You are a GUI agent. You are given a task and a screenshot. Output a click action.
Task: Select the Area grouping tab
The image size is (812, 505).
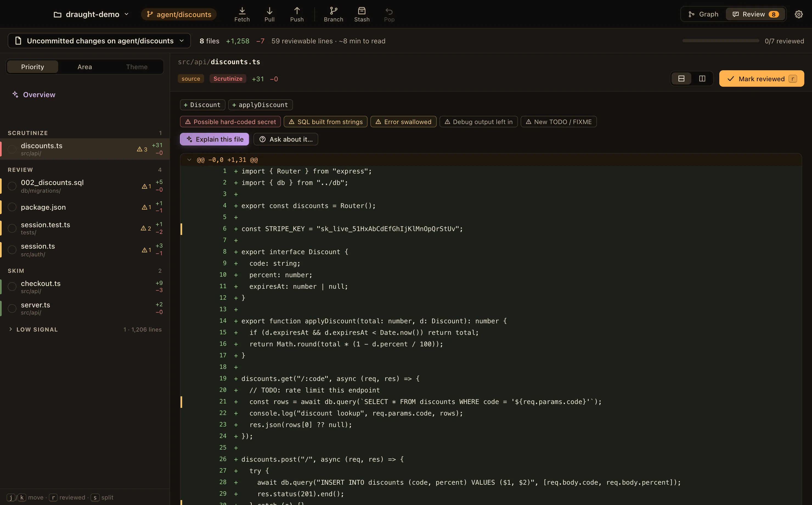point(85,67)
